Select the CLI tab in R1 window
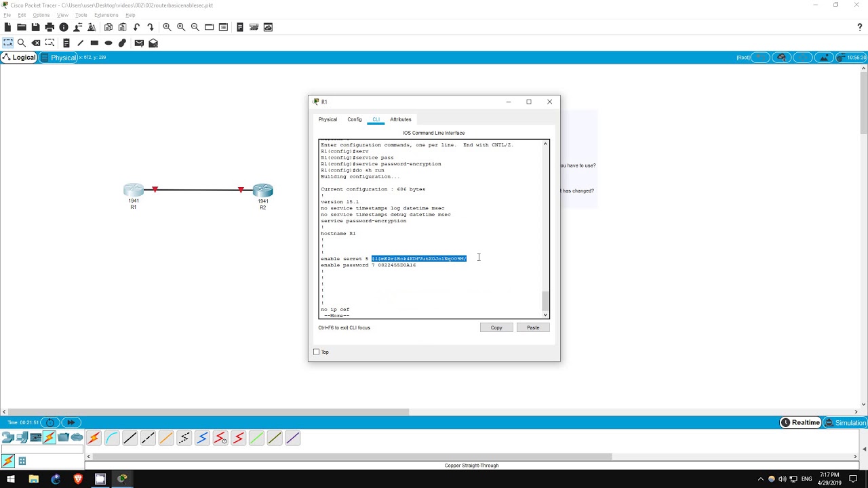Screen dimensions: 868x488 pyautogui.click(x=376, y=119)
